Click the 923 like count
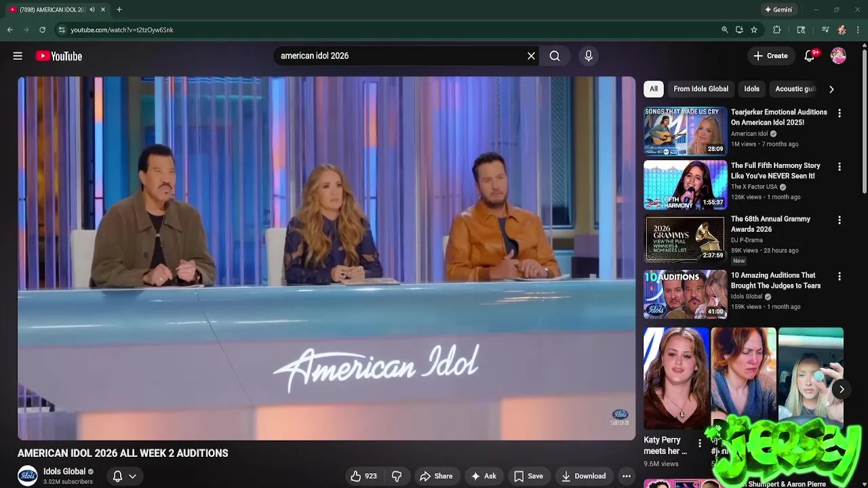Screen dimensions: 868x488 click(x=371, y=476)
